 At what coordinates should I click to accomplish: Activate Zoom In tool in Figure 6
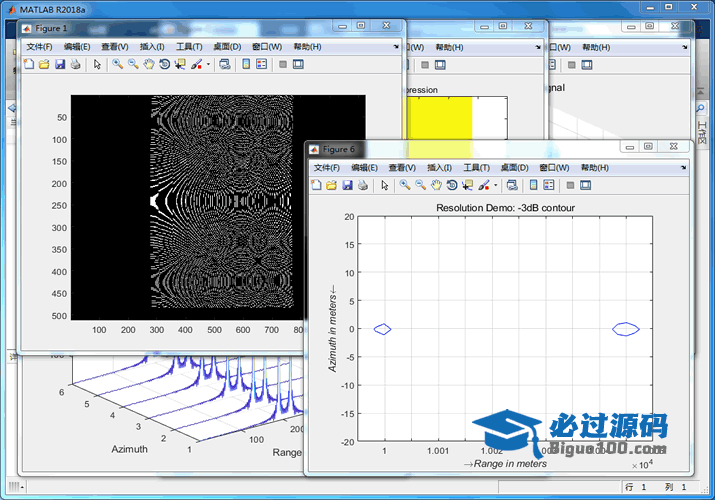[405, 185]
